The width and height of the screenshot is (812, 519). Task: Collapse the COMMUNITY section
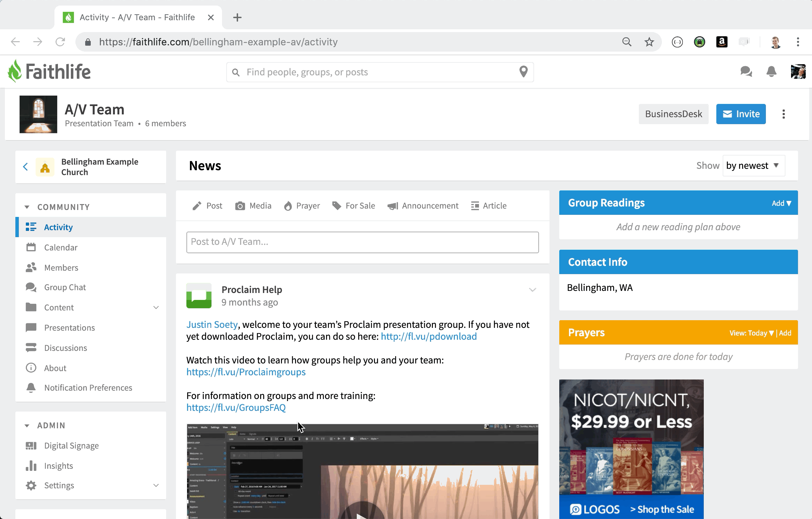(27, 207)
